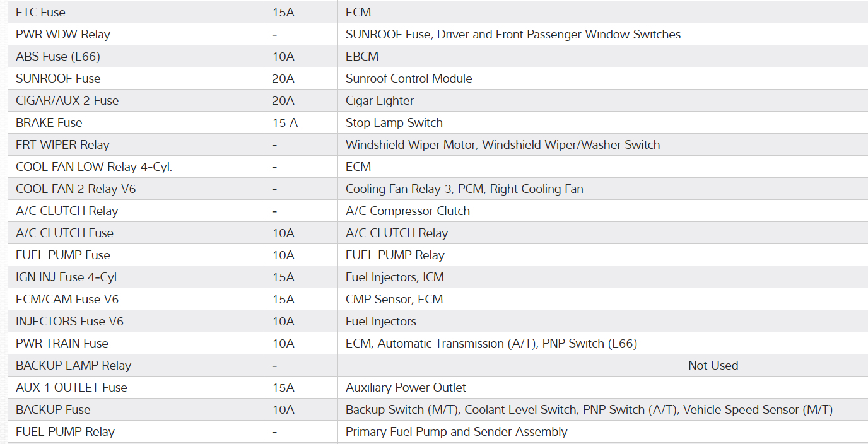868x444 pixels.
Task: Select Primary Fuel Pump and Sender Assembly text
Action: pos(456,431)
